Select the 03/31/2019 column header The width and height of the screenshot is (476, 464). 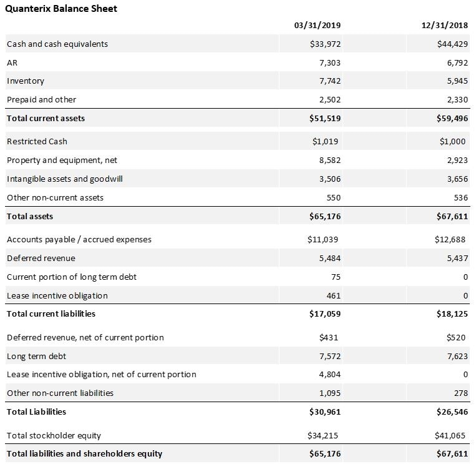pyautogui.click(x=317, y=25)
